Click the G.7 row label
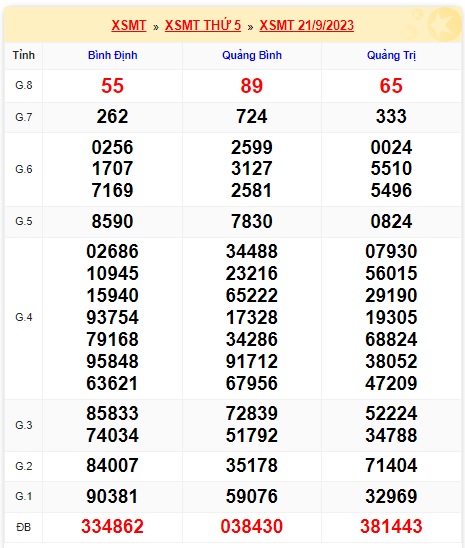 coord(24,117)
